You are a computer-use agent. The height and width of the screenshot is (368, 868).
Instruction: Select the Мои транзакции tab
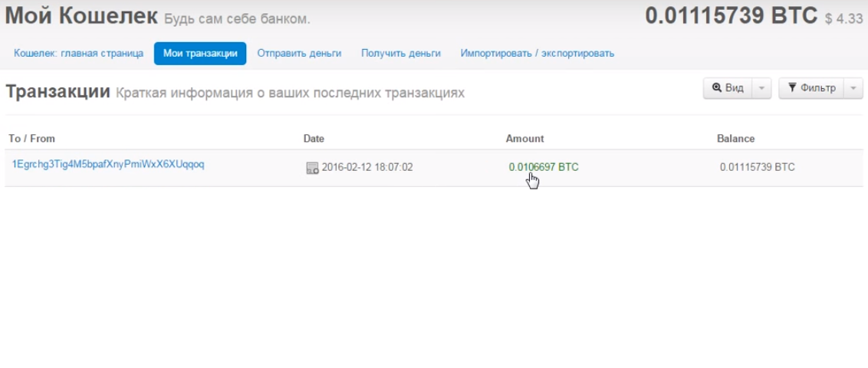tap(200, 54)
